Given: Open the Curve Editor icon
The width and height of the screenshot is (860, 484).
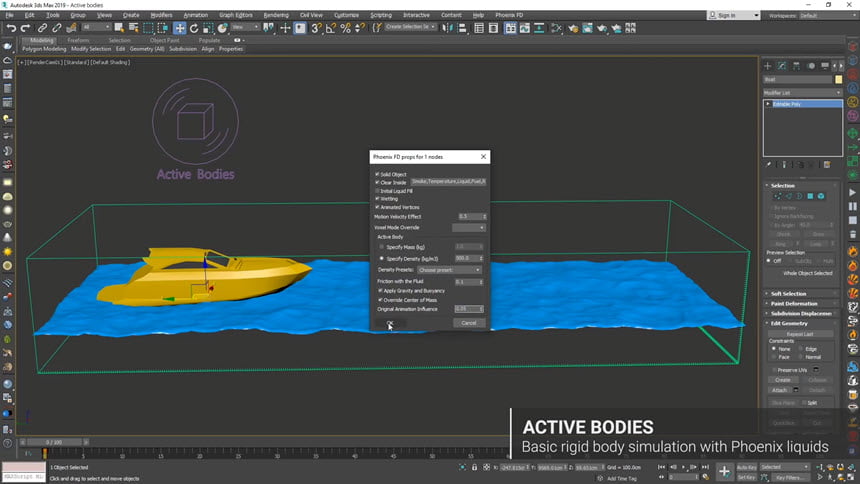Looking at the screenshot, I should coord(525,28).
